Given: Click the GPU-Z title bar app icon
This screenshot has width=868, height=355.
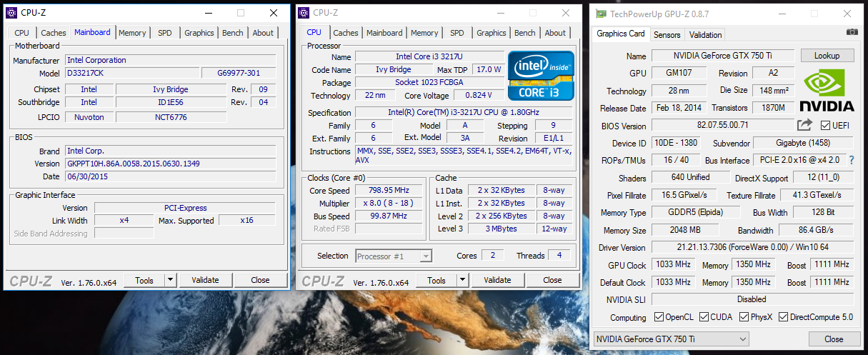Looking at the screenshot, I should pos(602,14).
